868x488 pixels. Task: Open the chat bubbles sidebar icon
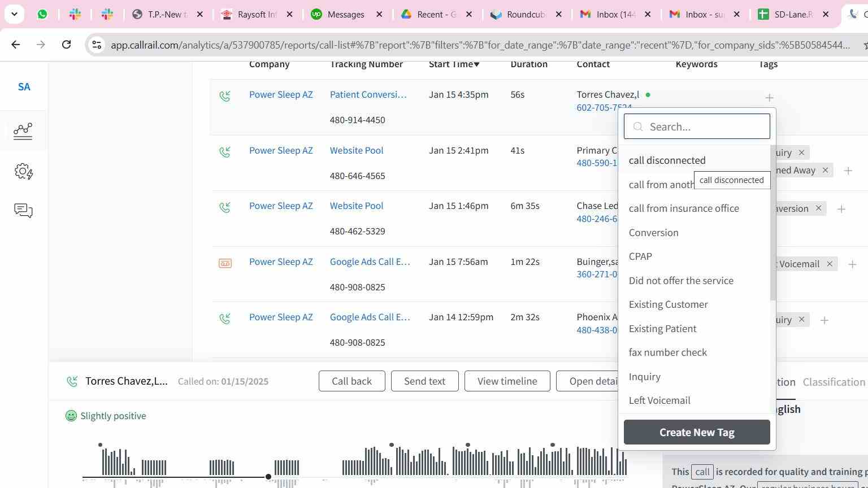coord(23,211)
